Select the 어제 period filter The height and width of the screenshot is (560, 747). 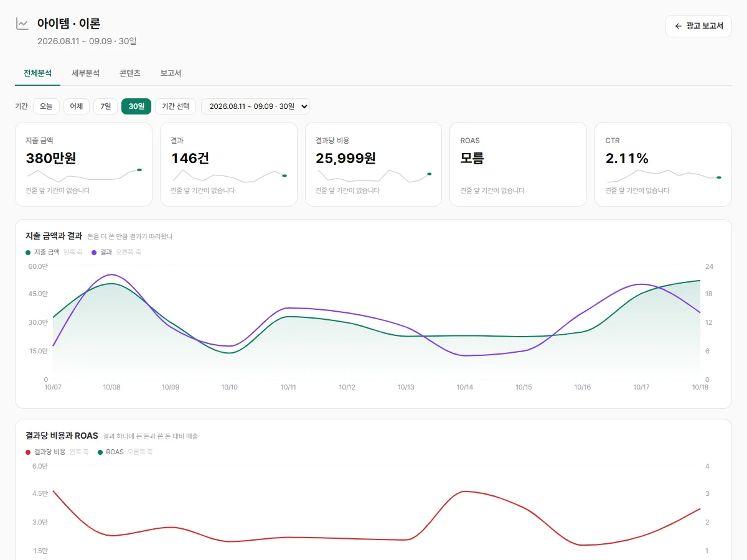77,106
